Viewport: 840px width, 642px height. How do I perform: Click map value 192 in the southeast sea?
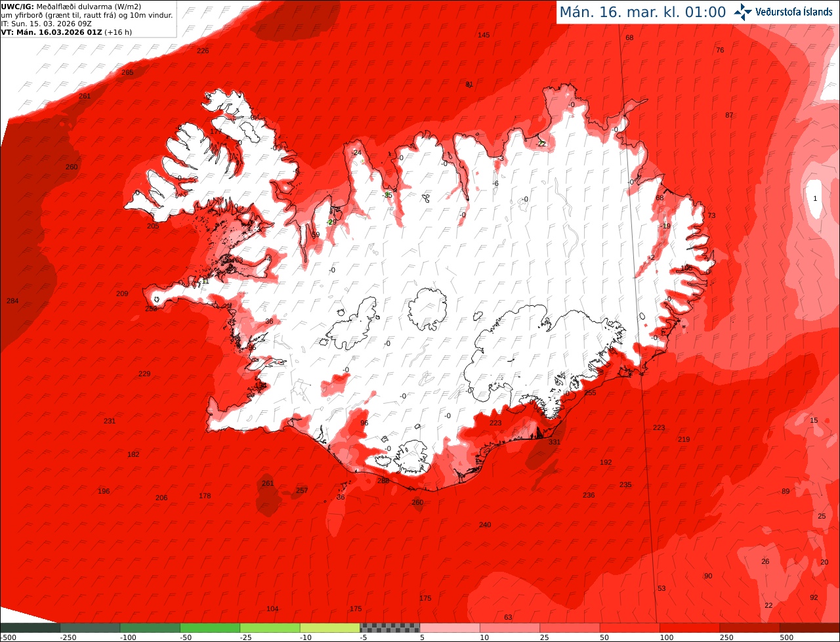[x=606, y=462]
